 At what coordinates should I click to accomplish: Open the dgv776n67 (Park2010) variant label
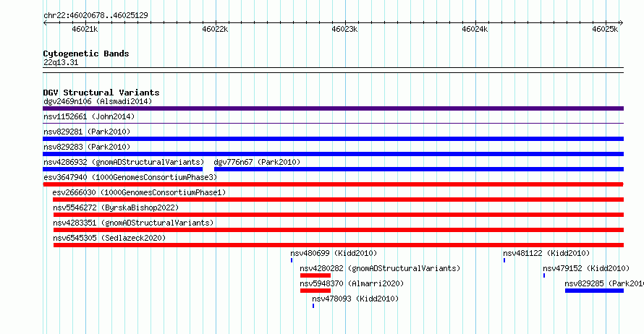click(x=257, y=162)
